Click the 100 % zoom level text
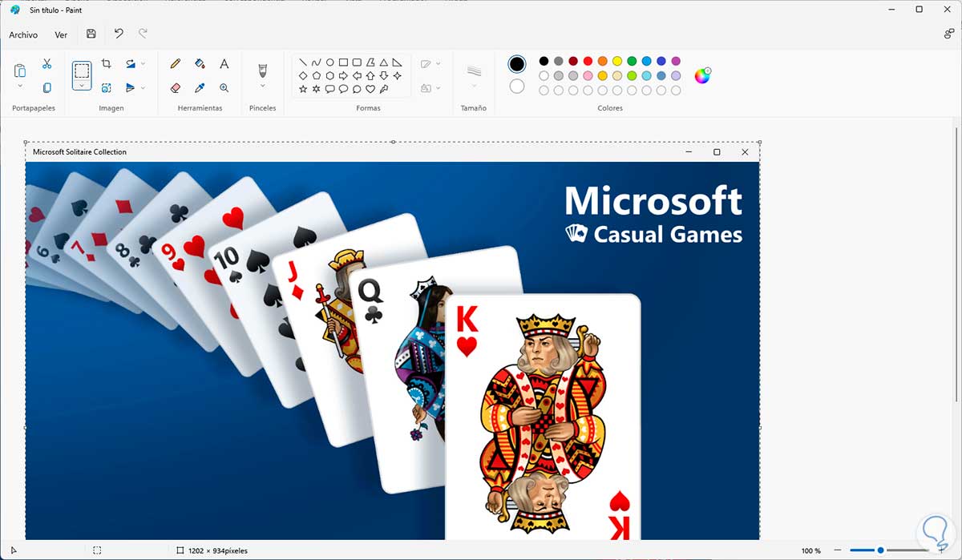Screen dimensions: 962x560 [x=811, y=551]
